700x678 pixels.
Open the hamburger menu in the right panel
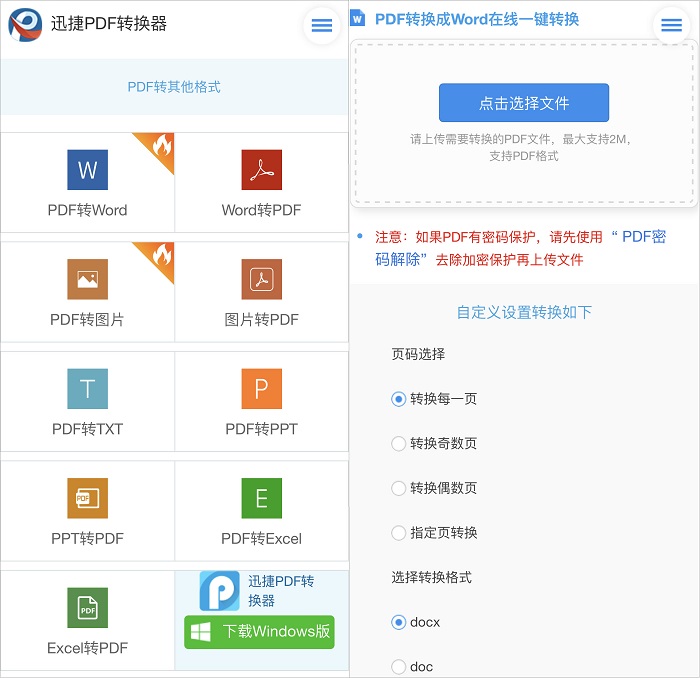(671, 25)
